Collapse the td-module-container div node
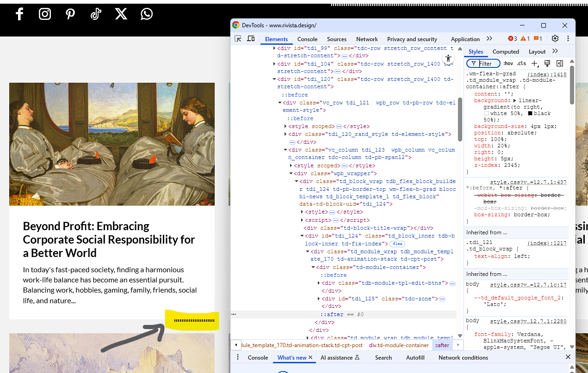 [313, 267]
